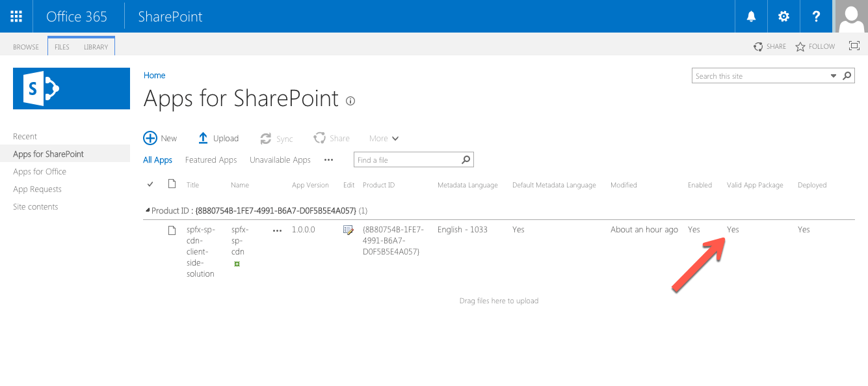This screenshot has width=868, height=386.
Task: Select the Unavailable Apps view
Action: 280,160
